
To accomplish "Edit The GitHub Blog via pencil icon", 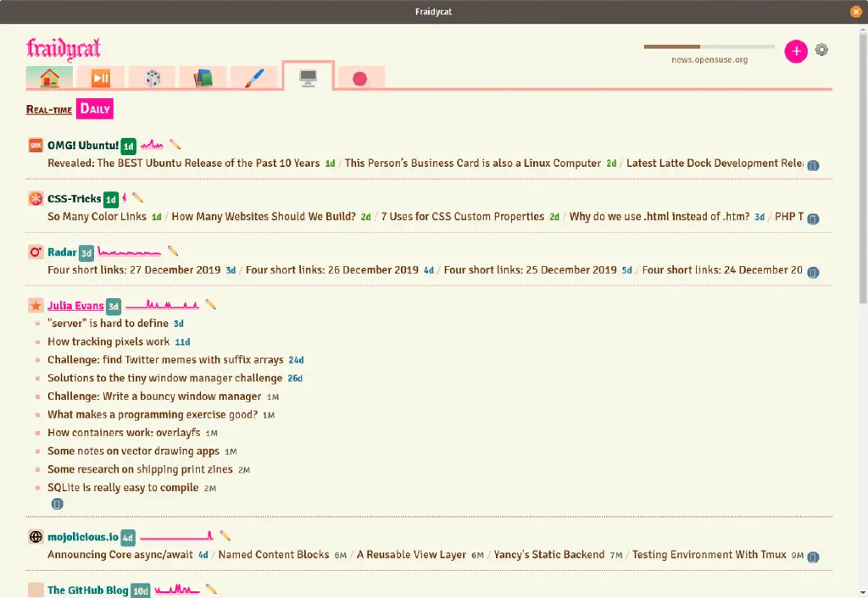I will [x=211, y=590].
